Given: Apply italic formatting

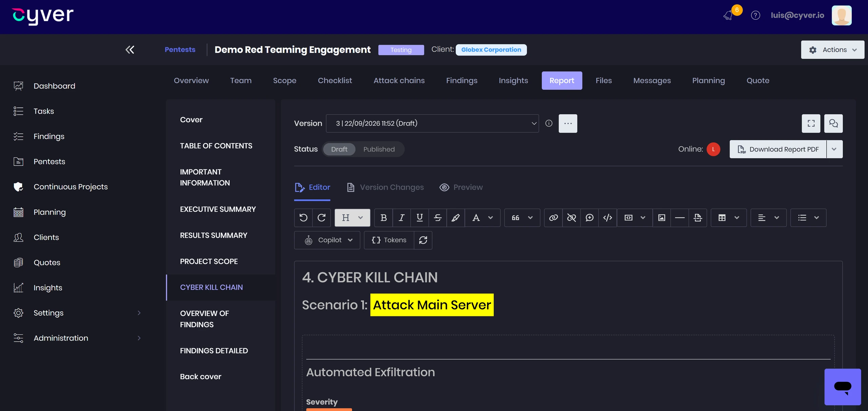Looking at the screenshot, I should (401, 218).
